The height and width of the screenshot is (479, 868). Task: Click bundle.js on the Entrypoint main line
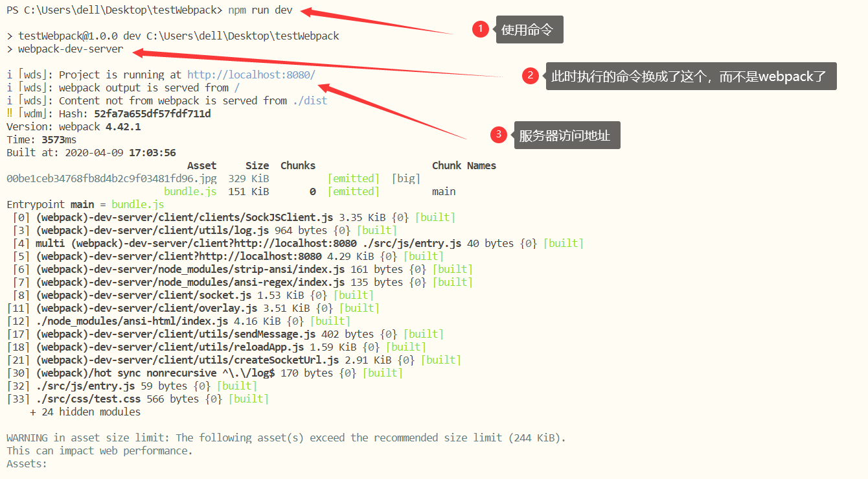(x=138, y=204)
